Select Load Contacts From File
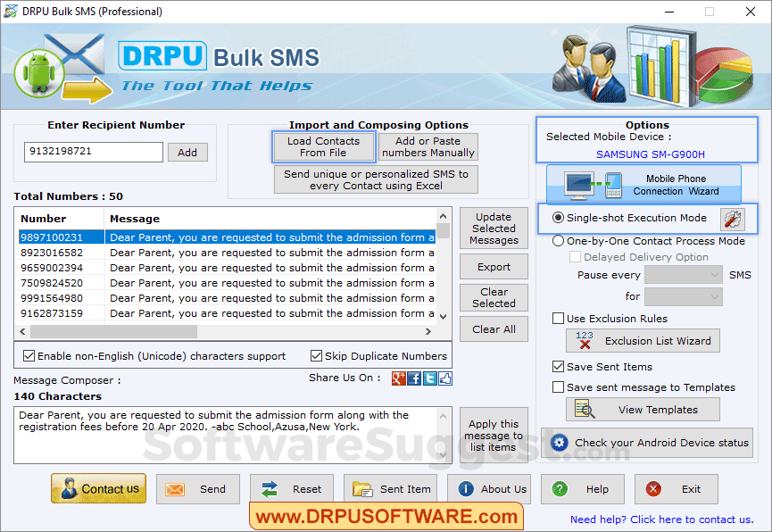772x532 pixels. [x=323, y=146]
